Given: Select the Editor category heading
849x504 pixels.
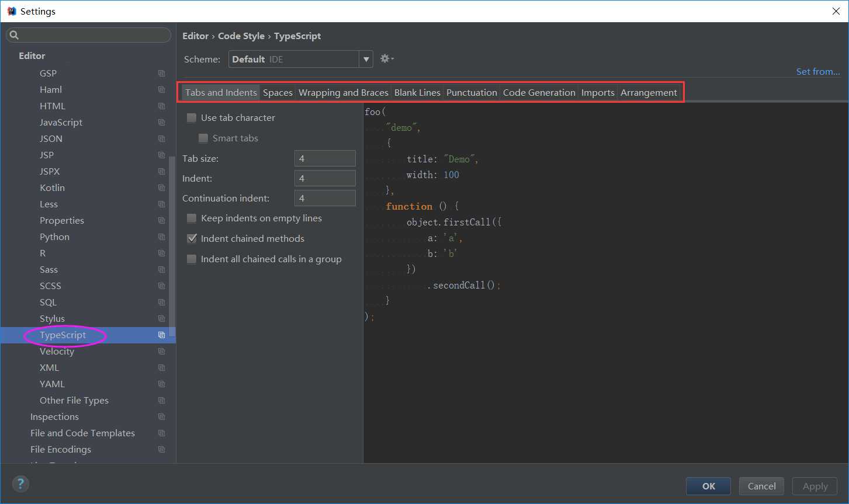Looking at the screenshot, I should point(32,56).
